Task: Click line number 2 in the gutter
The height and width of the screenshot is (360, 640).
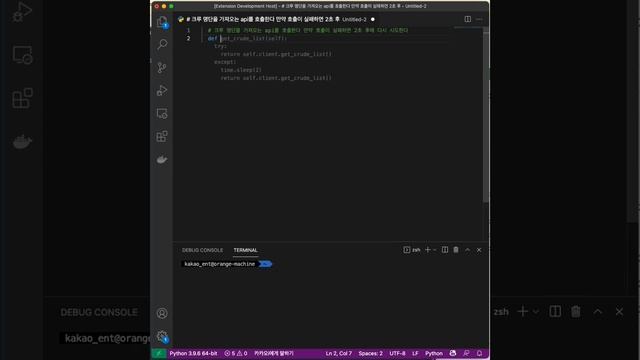Action: [x=188, y=38]
